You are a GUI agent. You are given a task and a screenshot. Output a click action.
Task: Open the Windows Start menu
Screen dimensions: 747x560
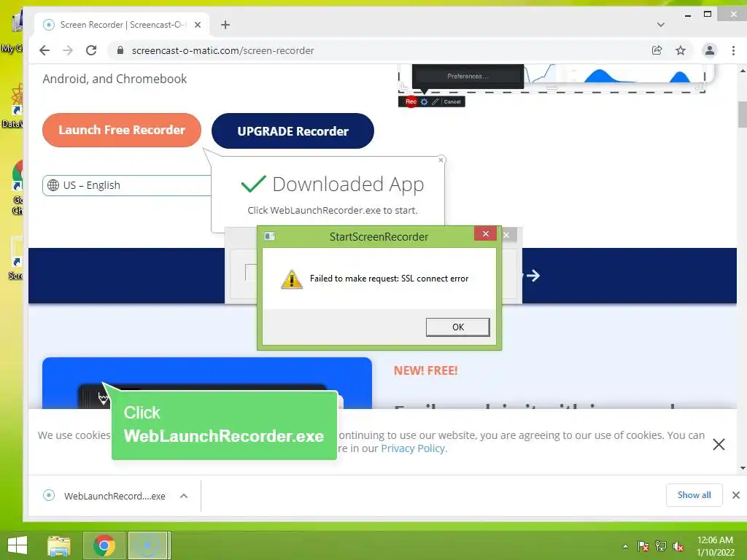tap(18, 545)
